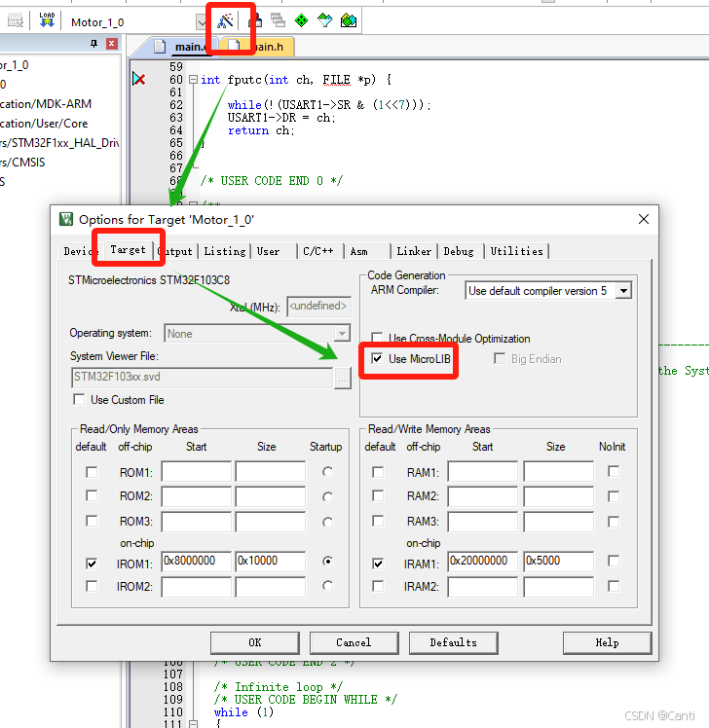
Task: Toggle Use Cross-Module Optimization checkbox
Action: [x=377, y=338]
